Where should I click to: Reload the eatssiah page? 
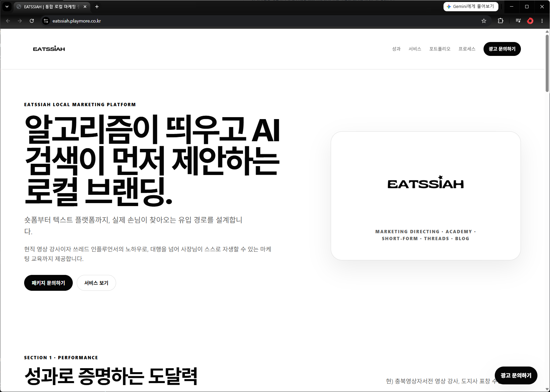coord(32,21)
